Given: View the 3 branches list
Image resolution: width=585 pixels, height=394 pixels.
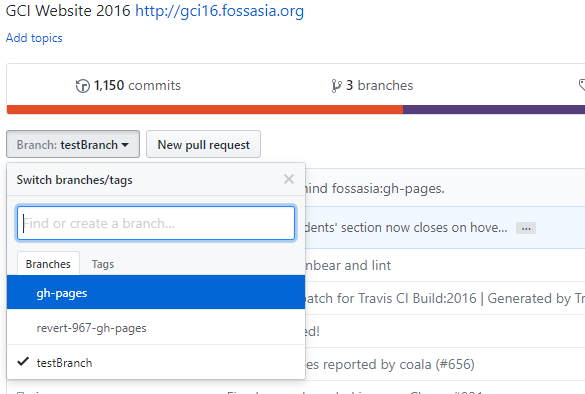Looking at the screenshot, I should coord(372,85).
